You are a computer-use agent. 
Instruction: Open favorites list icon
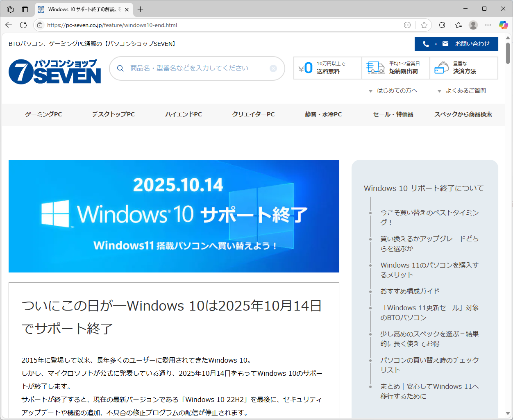[x=459, y=25]
